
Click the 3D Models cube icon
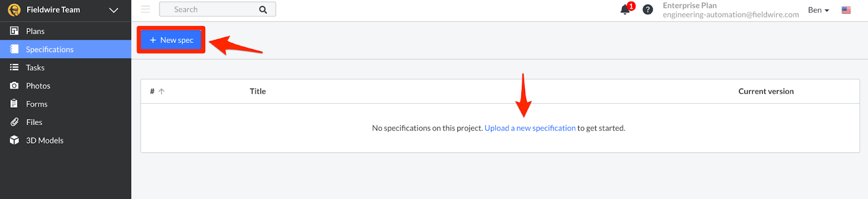click(14, 140)
